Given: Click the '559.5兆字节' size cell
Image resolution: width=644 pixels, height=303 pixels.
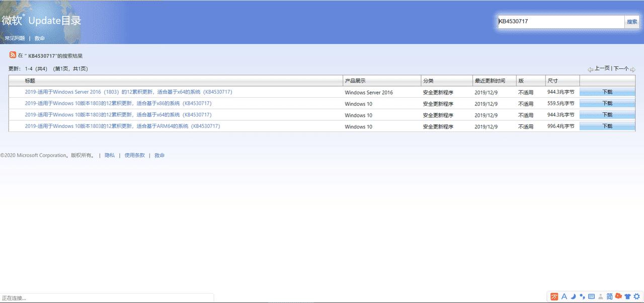Looking at the screenshot, I should (x=560, y=103).
